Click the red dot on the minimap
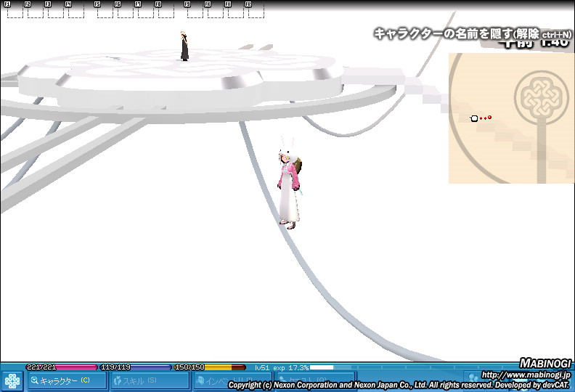 [490, 117]
